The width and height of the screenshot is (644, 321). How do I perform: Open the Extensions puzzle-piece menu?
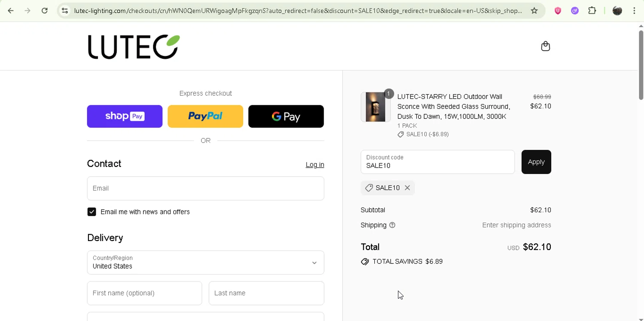592,11
